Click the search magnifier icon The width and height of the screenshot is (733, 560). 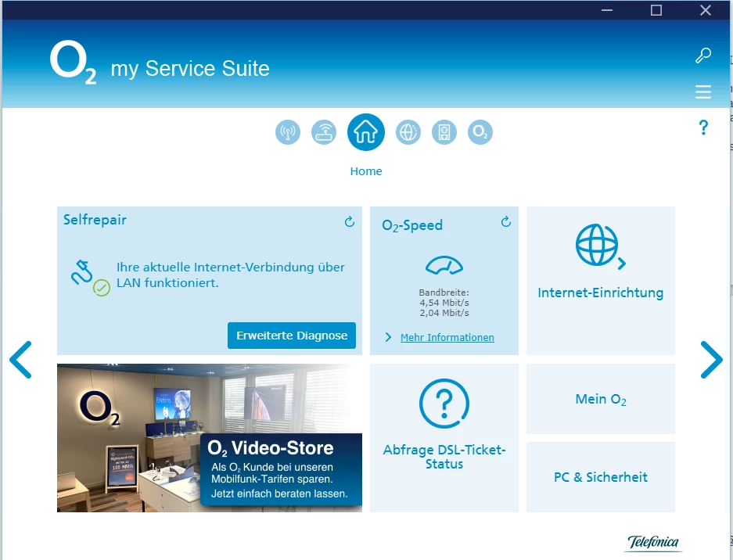(x=703, y=56)
